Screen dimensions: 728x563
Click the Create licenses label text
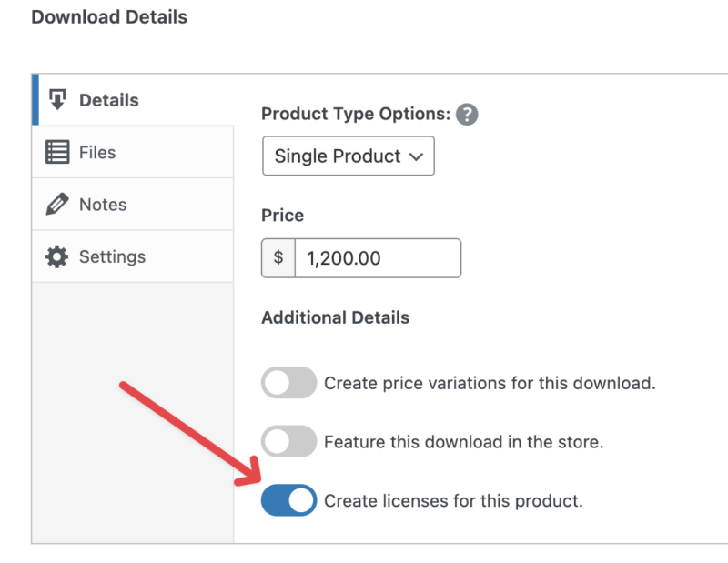click(x=453, y=500)
